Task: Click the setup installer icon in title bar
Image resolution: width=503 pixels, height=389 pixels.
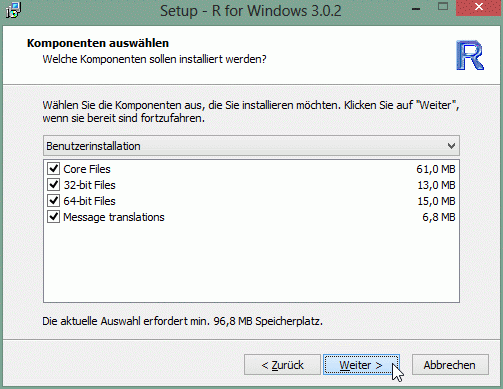Action: tap(13, 10)
